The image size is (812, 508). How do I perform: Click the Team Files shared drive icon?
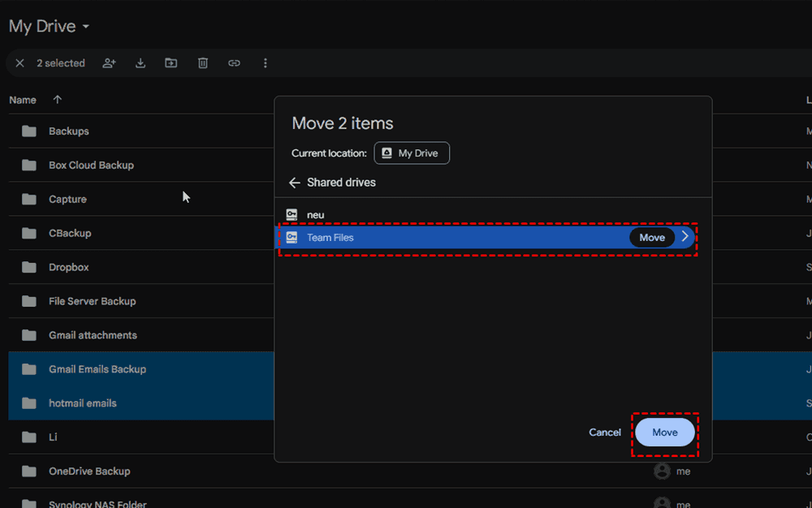(292, 238)
